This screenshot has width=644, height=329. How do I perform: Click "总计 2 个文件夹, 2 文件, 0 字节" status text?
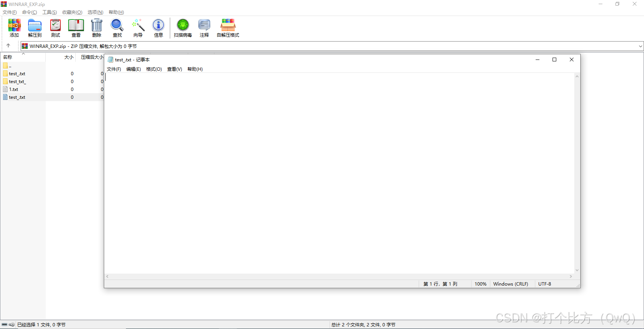[x=363, y=325]
